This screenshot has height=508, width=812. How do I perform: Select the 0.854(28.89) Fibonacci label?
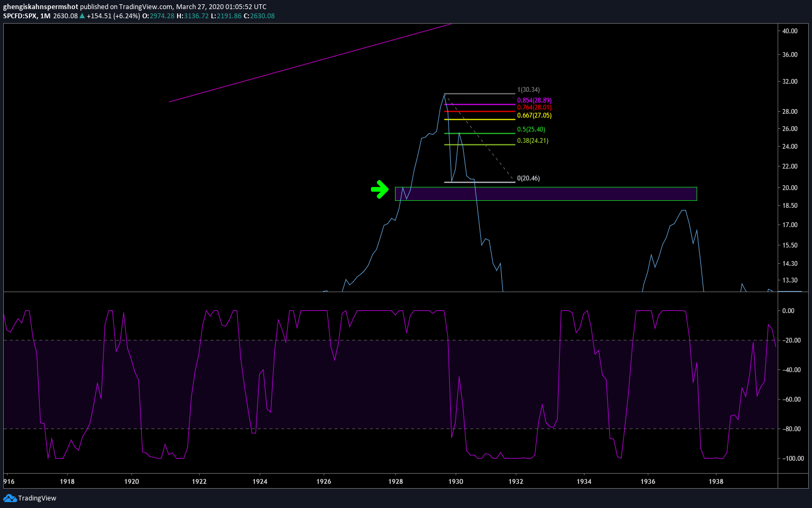coord(535,100)
